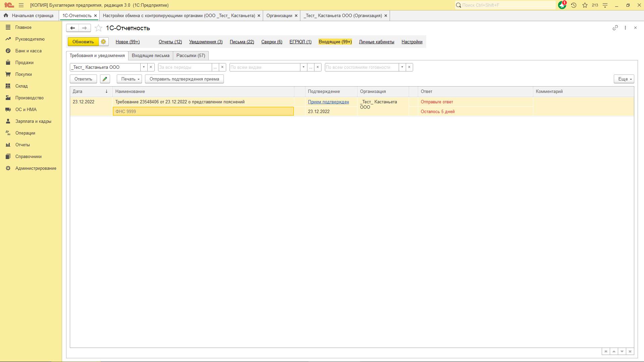Open the Настройки link
This screenshot has width=644, height=362.
coord(412,42)
